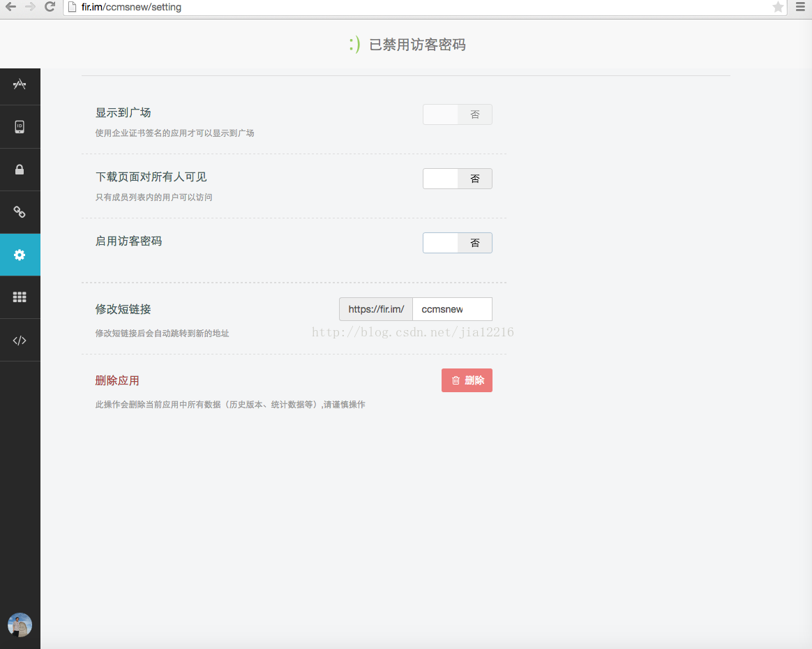The height and width of the screenshot is (649, 812).
Task: Open the lock permissions sidebar icon
Action: click(20, 170)
